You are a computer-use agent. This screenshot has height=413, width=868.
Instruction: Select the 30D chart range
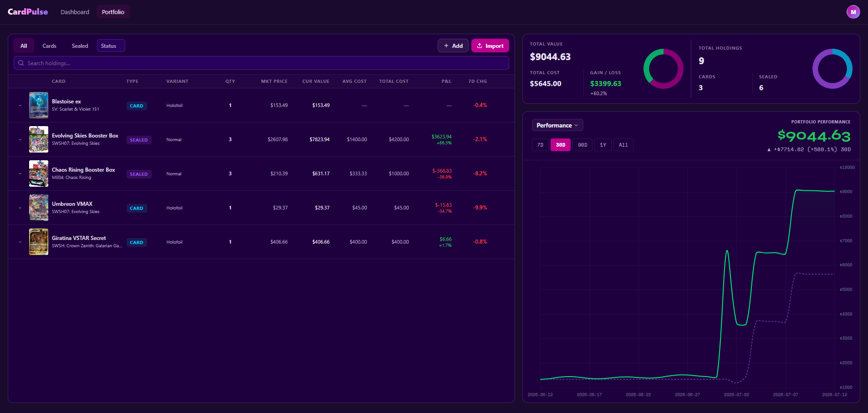click(x=561, y=145)
